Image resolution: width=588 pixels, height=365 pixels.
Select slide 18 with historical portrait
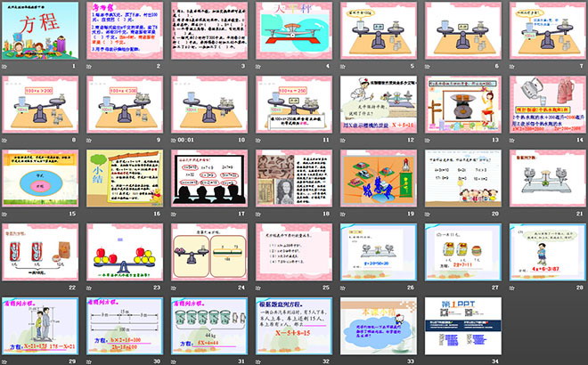coord(294,178)
